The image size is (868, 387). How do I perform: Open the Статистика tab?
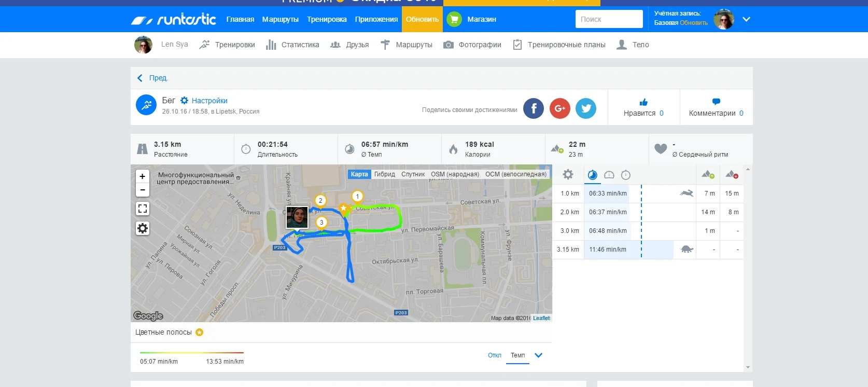pos(292,45)
